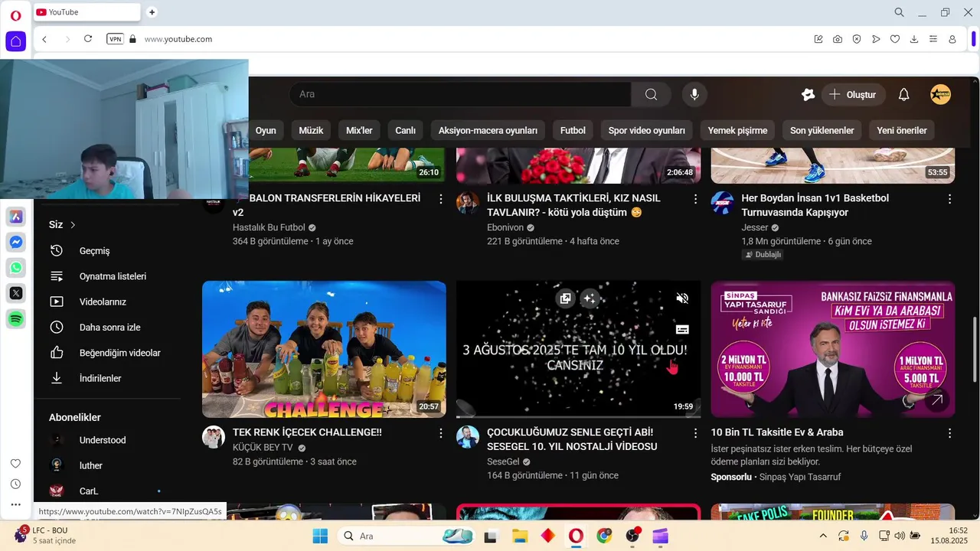
Task: Open browser downloads icon
Action: pos(914,39)
